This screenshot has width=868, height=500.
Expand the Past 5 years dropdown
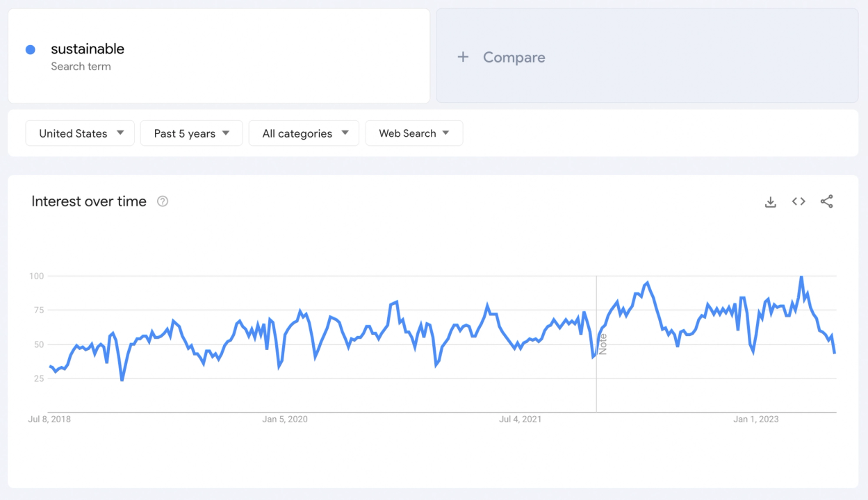(191, 133)
